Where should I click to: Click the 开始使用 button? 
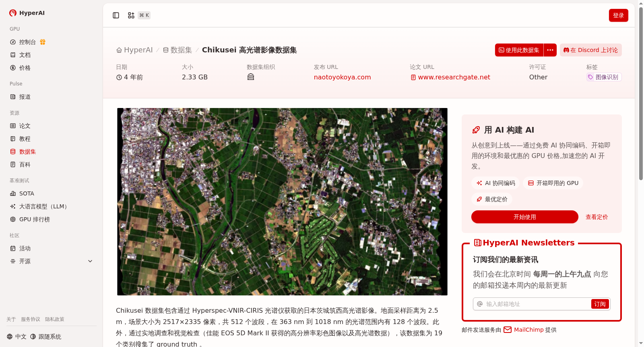[525, 217]
